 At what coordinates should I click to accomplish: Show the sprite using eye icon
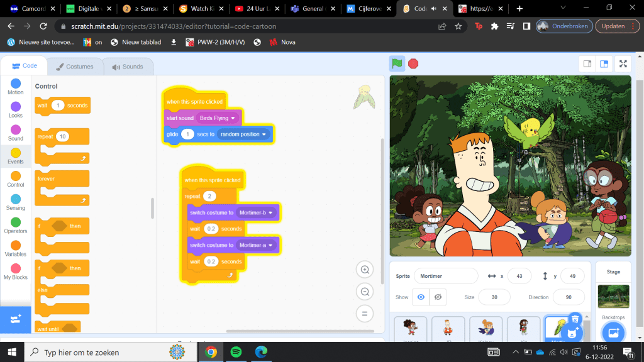[421, 297]
